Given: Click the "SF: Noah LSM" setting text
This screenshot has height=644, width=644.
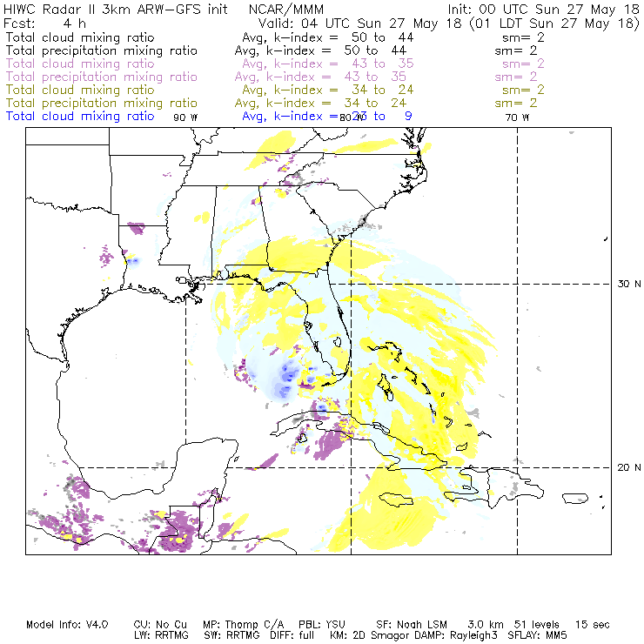Looking at the screenshot, I should (x=412, y=625).
